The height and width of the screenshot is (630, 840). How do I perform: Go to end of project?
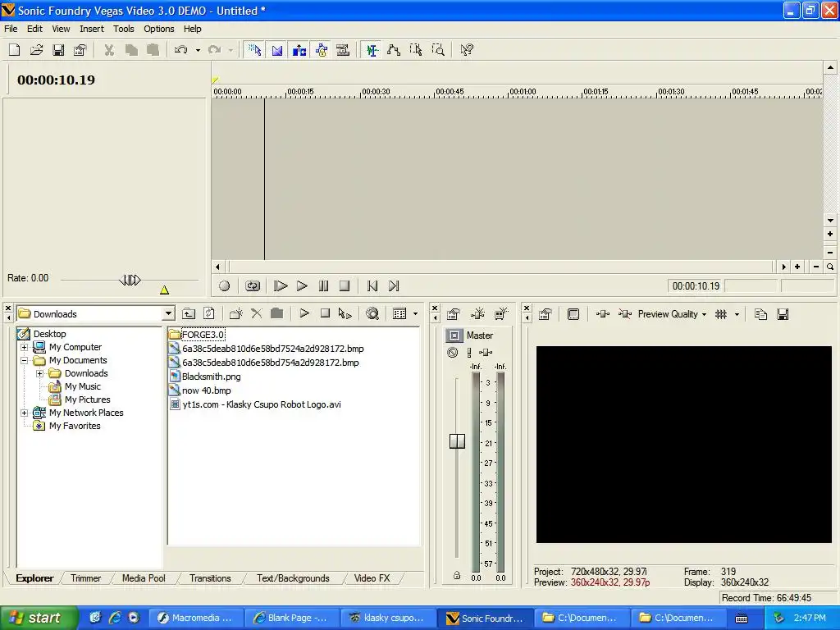tap(394, 286)
